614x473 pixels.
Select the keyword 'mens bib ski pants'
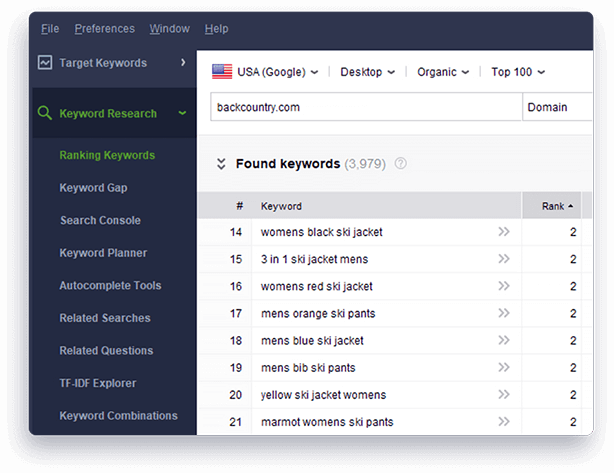click(308, 368)
